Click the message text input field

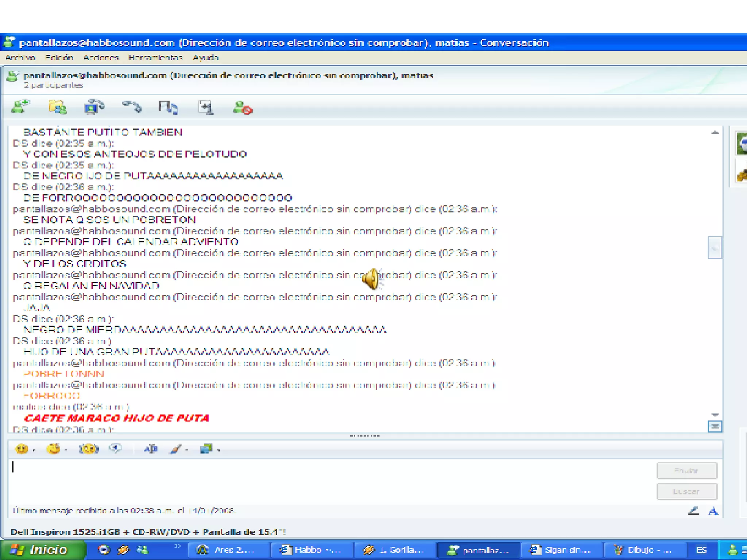[328, 481]
